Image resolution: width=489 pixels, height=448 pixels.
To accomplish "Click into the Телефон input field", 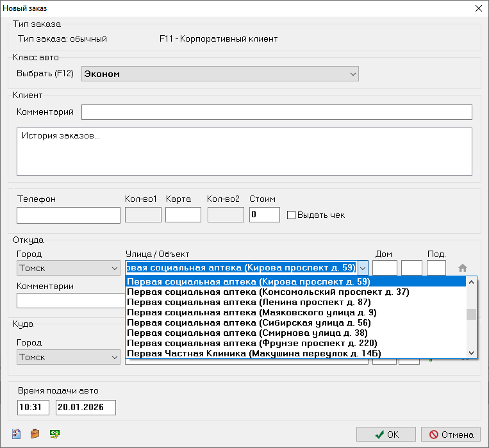I will click(x=68, y=215).
